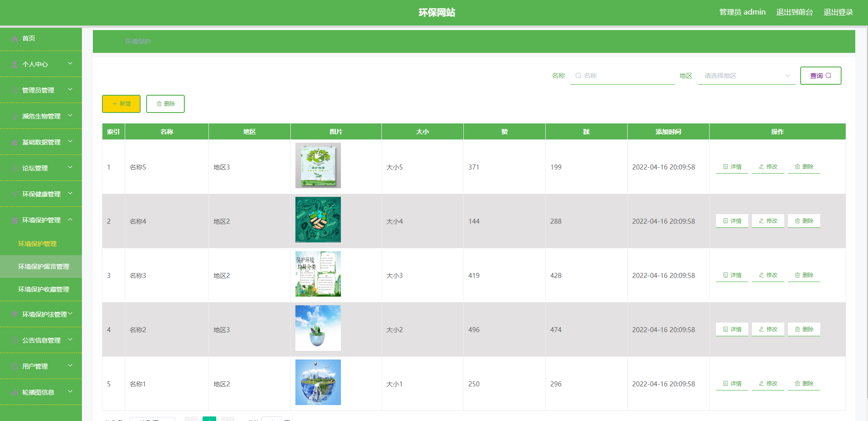The image size is (868, 421).
Task: Click 修改 for row 名称5
Action: tap(768, 167)
